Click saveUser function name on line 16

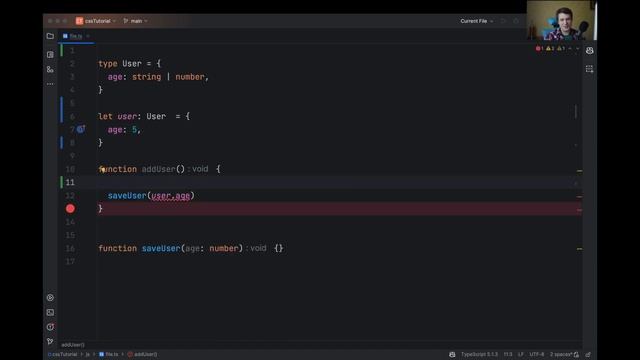pyautogui.click(x=161, y=248)
